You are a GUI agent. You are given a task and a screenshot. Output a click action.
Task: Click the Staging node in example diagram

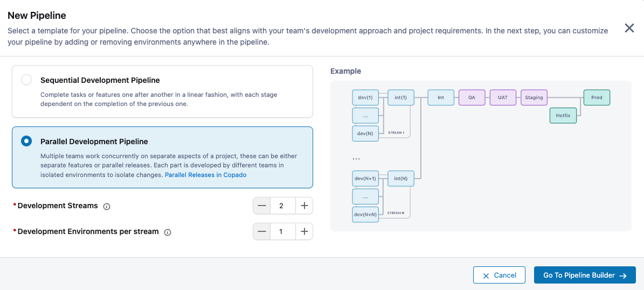click(534, 97)
